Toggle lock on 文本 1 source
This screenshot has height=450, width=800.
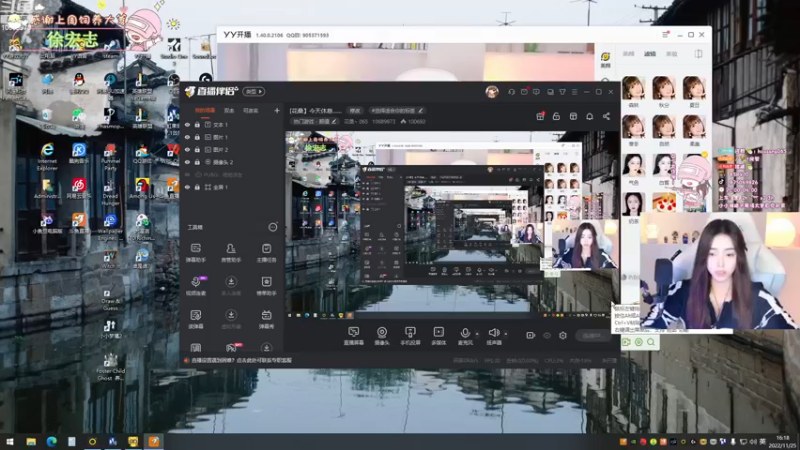pos(197,124)
